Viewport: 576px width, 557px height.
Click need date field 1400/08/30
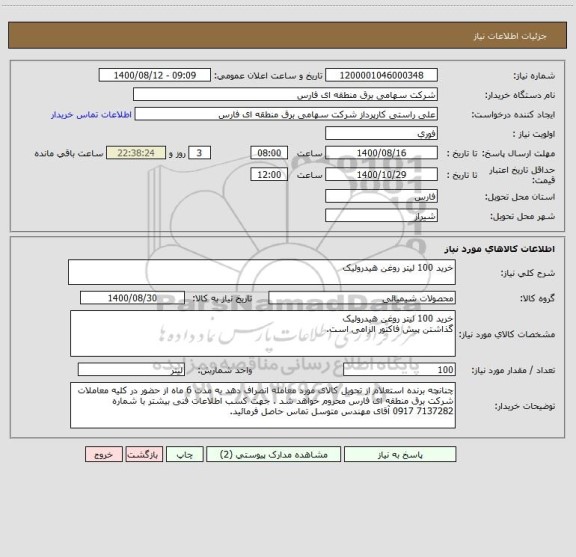pyautogui.click(x=132, y=298)
